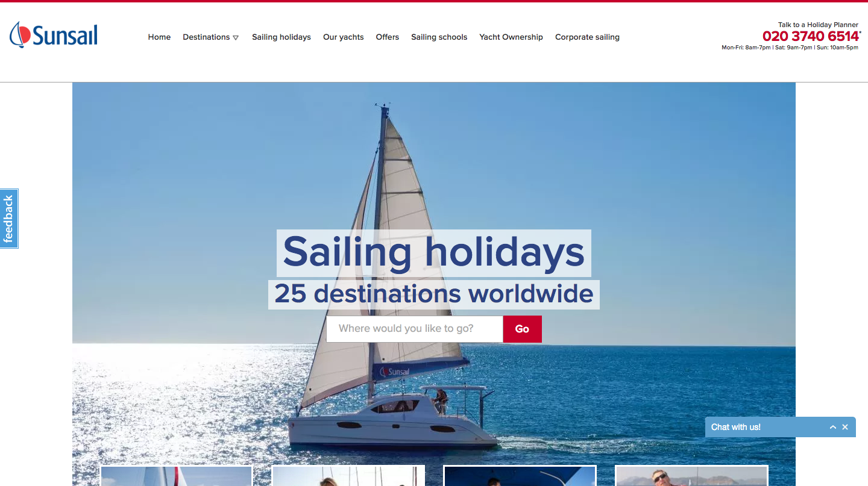Navigate to Sailing schools
This screenshot has height=486, width=868.
click(439, 37)
